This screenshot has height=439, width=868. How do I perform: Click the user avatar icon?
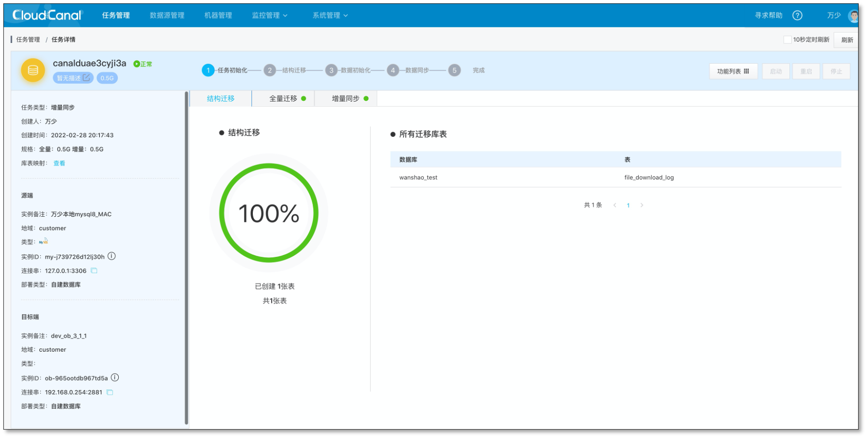point(853,16)
